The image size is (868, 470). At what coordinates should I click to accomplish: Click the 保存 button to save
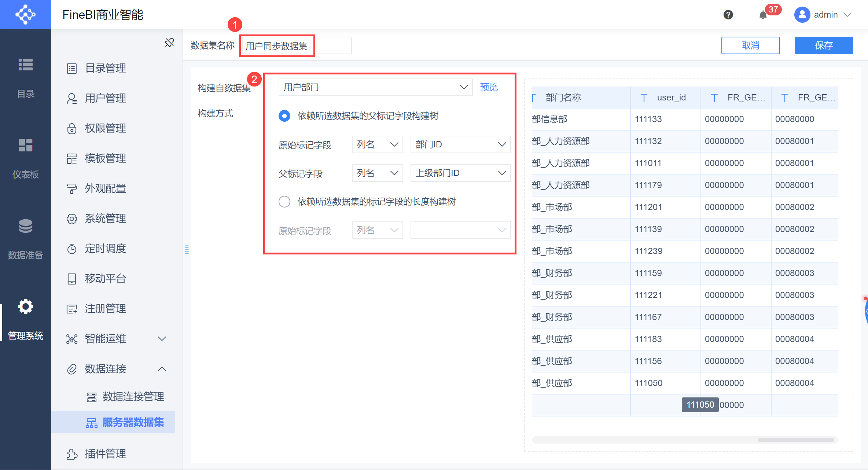pyautogui.click(x=824, y=45)
